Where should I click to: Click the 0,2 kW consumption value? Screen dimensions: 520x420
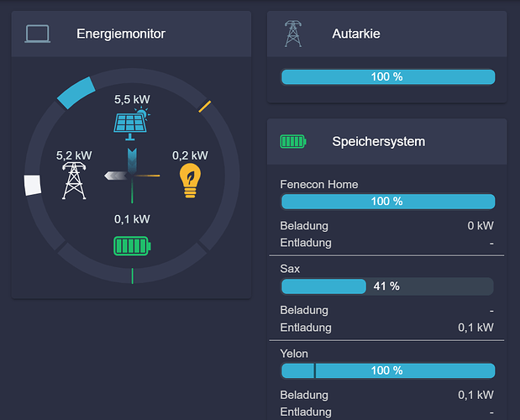[190, 155]
